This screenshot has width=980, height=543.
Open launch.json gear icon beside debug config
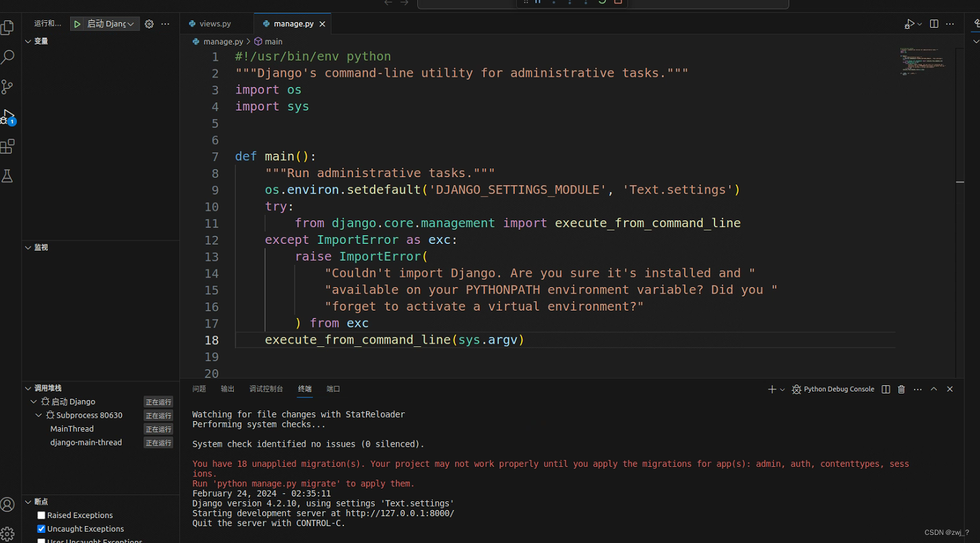pos(149,24)
